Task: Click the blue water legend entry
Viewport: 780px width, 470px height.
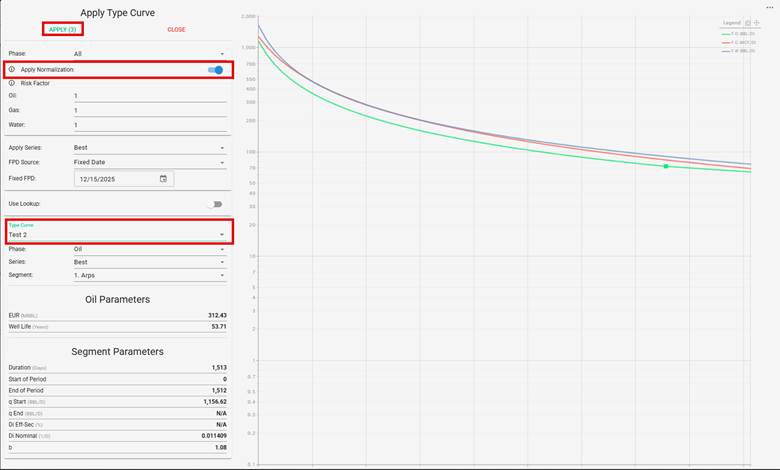Action: [x=739, y=51]
